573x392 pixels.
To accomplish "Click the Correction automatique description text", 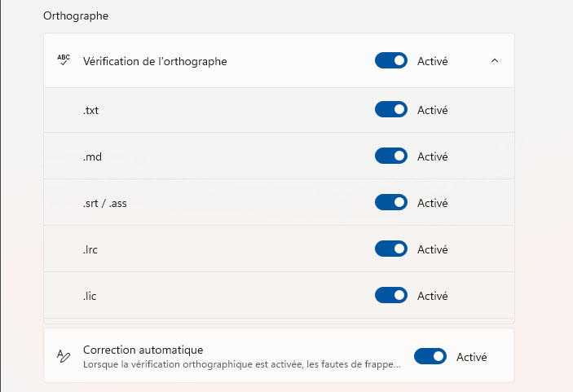I will (242, 364).
